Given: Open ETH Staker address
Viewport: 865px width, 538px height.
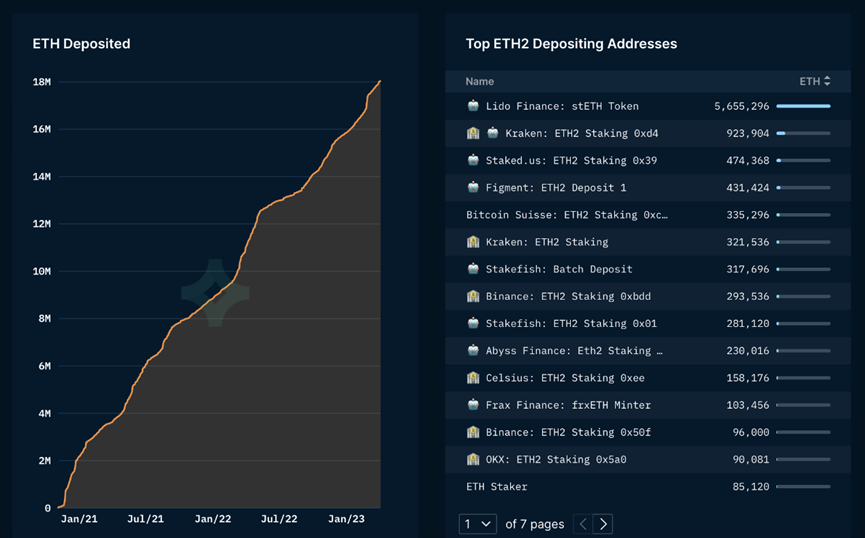Looking at the screenshot, I should [x=496, y=487].
